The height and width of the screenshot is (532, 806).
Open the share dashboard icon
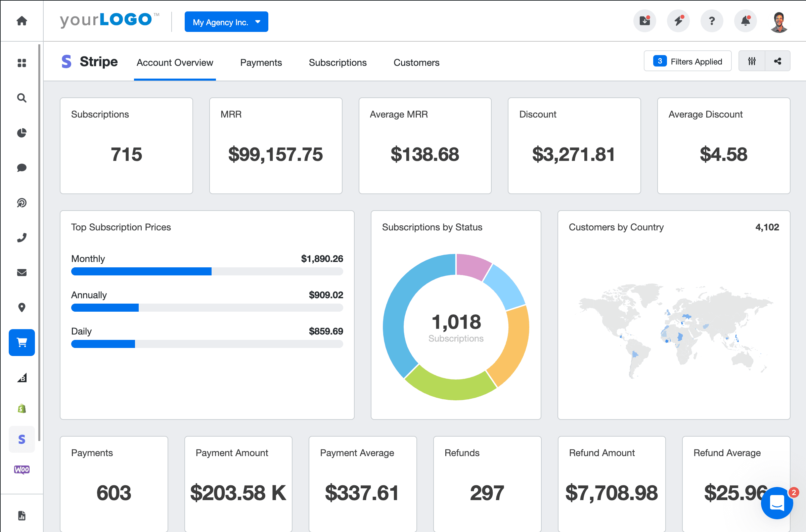pos(777,61)
